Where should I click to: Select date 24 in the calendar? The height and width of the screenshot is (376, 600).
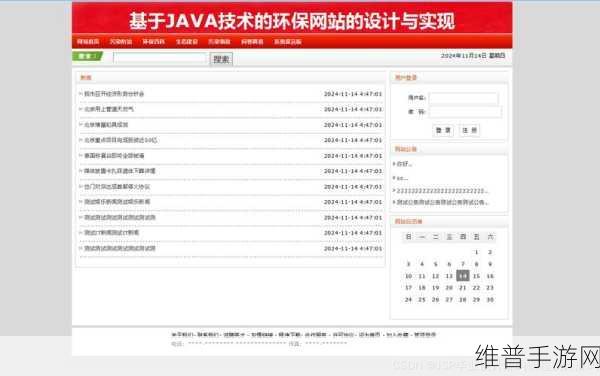click(x=408, y=300)
